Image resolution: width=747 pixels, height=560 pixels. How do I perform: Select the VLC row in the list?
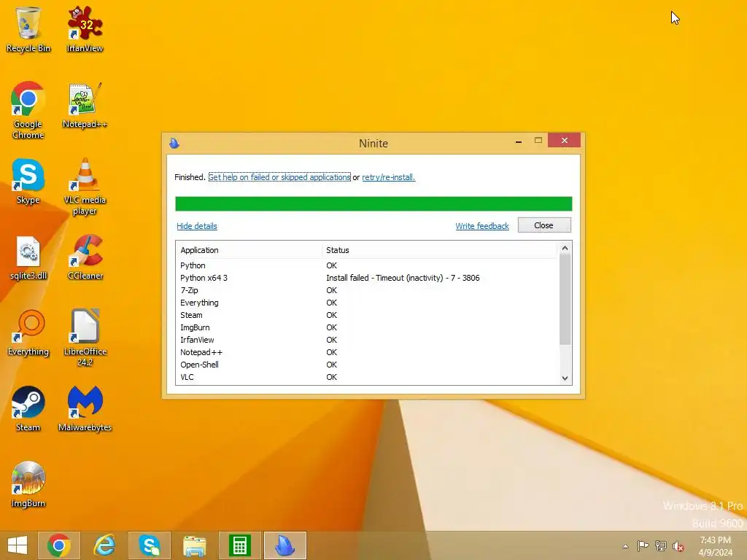click(x=368, y=377)
